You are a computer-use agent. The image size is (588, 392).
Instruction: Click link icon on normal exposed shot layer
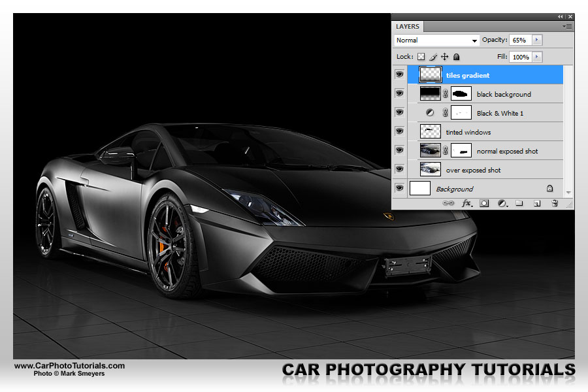pos(445,150)
